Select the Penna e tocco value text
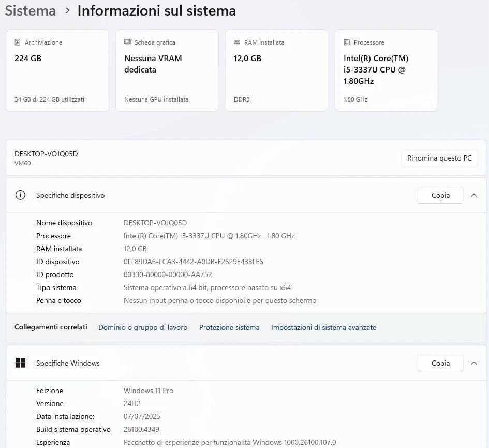Image resolution: width=489 pixels, height=448 pixels. [220, 300]
